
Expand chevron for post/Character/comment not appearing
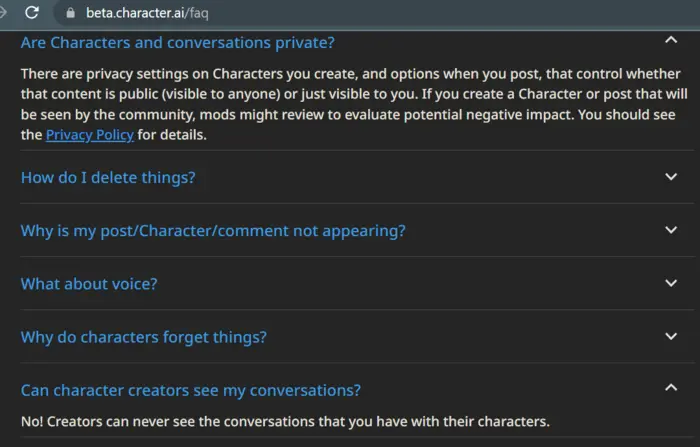click(671, 230)
